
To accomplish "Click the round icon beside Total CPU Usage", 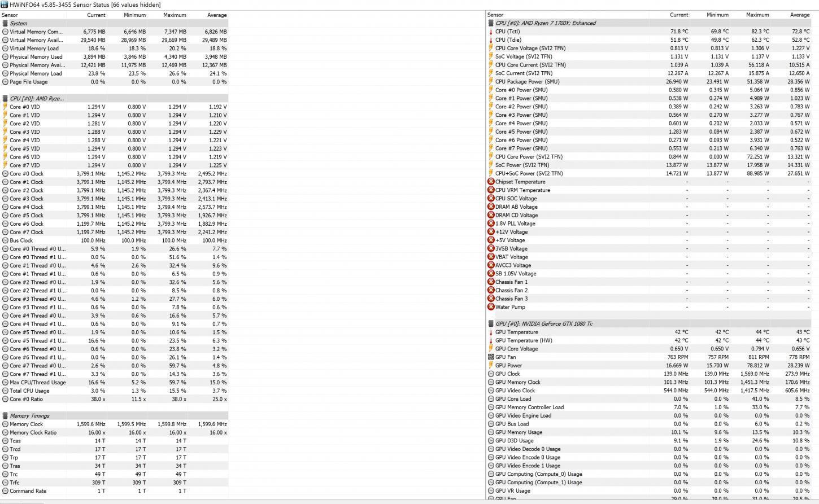I will pyautogui.click(x=5, y=391).
